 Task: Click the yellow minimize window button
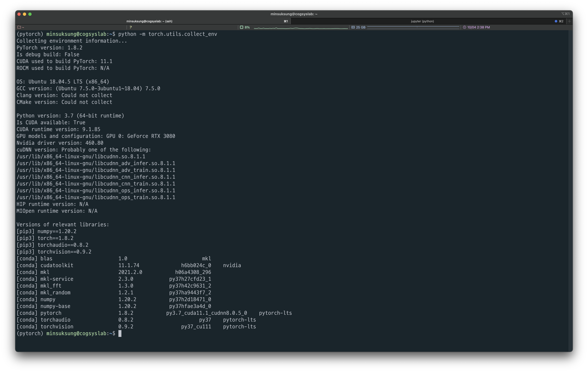click(x=24, y=14)
